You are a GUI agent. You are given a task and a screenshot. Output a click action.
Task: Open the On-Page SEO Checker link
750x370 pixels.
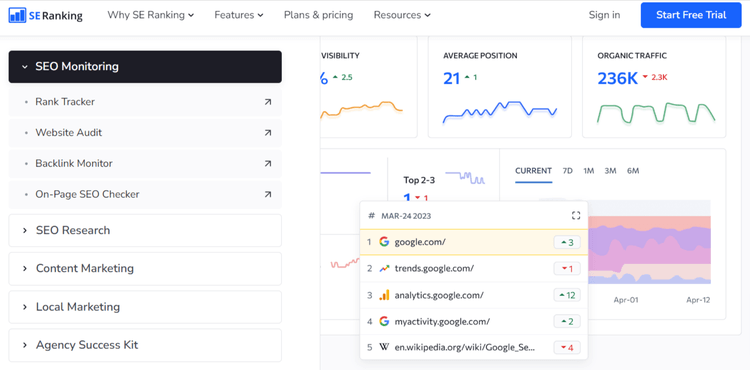point(145,194)
